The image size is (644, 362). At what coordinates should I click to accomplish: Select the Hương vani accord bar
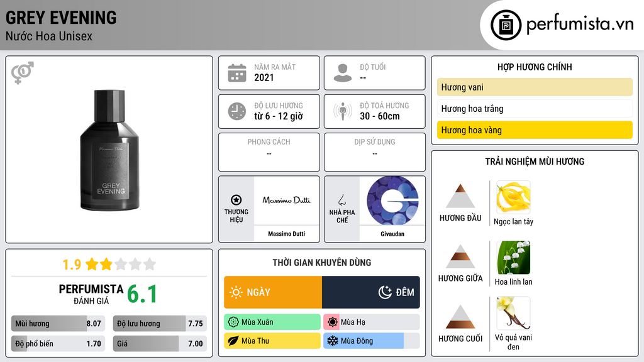pyautogui.click(x=535, y=87)
